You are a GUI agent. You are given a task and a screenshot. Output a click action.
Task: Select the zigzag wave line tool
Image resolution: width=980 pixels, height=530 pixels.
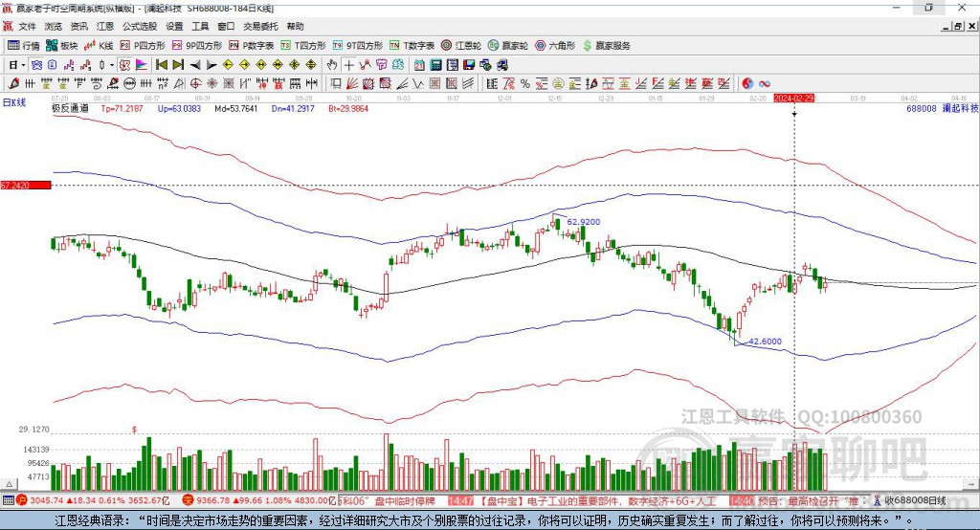point(417,84)
